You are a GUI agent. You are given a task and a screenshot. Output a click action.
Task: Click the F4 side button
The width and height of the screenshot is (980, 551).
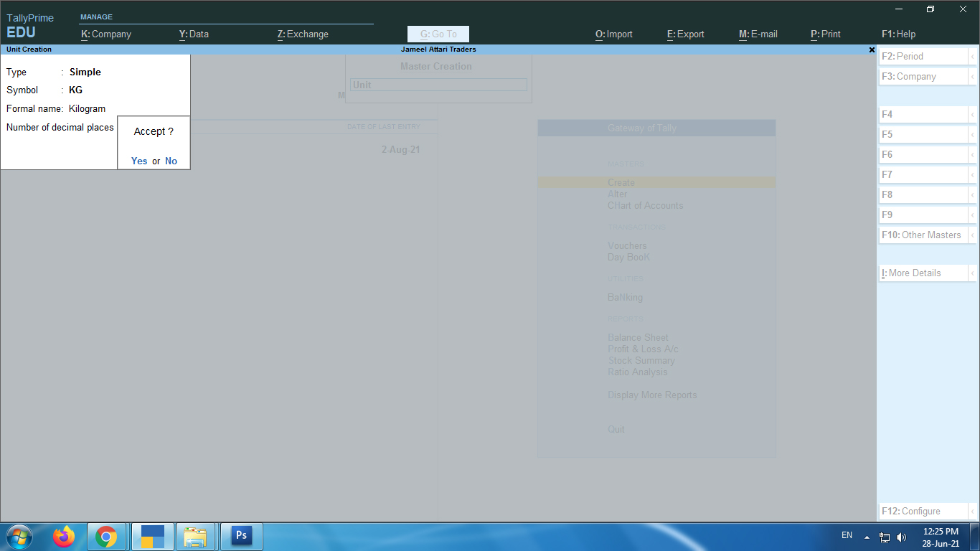click(x=924, y=114)
